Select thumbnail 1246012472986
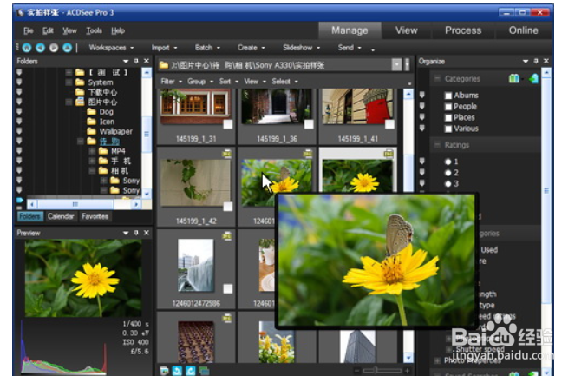Viewport: 588px width, 376px height. click(196, 268)
